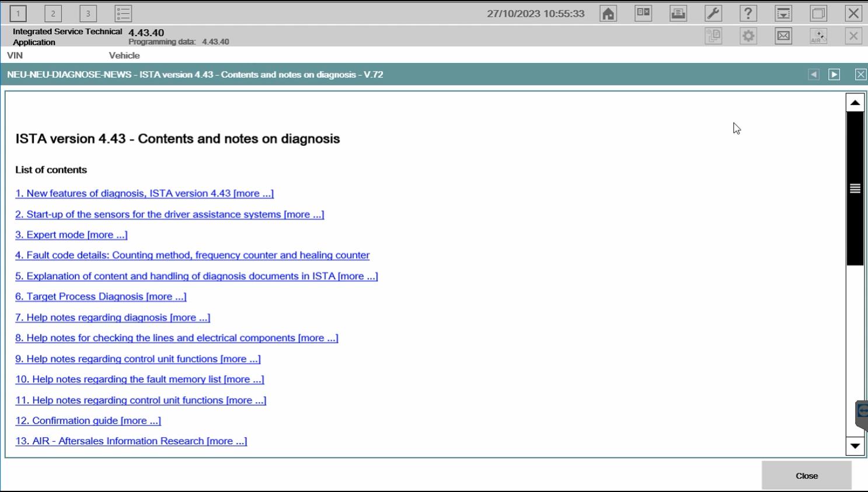Click the disabled X below application close
Screen dimensions: 868x492
(853, 36)
